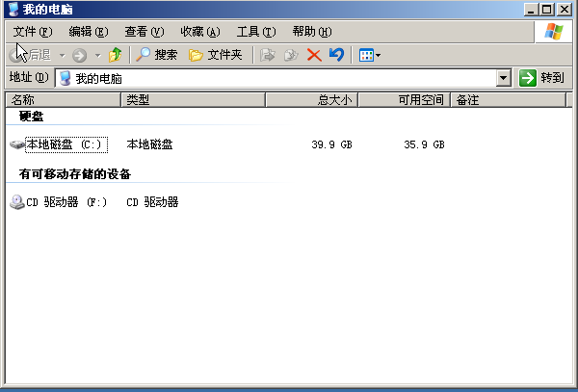Viewport: 578px width, 392px height.
Task: Click the local disk C: drive icon
Action: pos(17,144)
